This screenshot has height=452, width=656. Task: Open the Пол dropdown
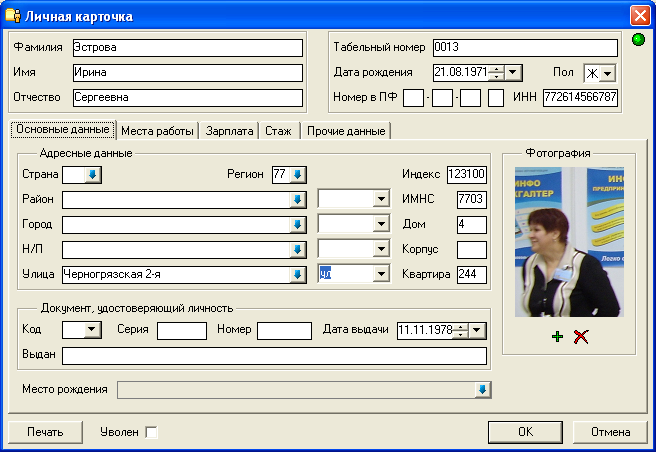(608, 73)
